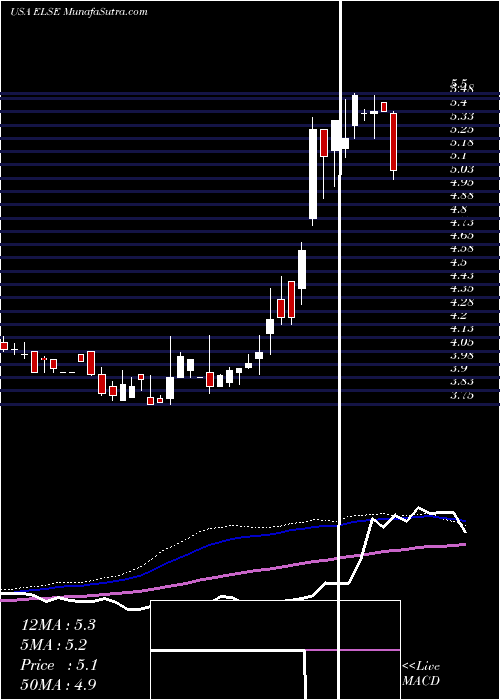Click the 5.4 price axis label
500x700 pixels.
click(x=458, y=103)
